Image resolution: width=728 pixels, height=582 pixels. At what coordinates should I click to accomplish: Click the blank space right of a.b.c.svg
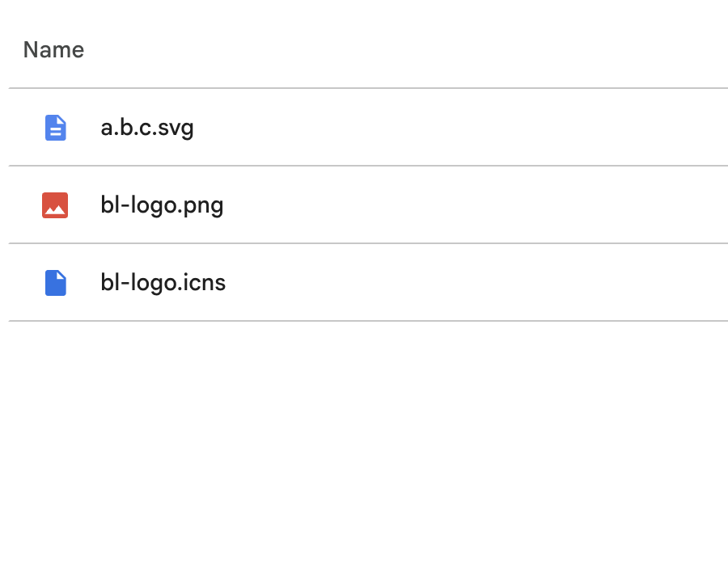485,128
